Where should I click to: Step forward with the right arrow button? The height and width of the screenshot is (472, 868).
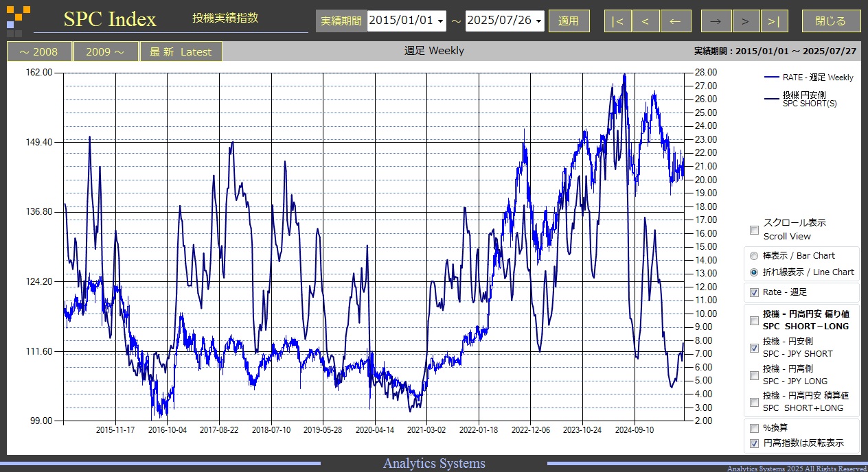point(716,21)
